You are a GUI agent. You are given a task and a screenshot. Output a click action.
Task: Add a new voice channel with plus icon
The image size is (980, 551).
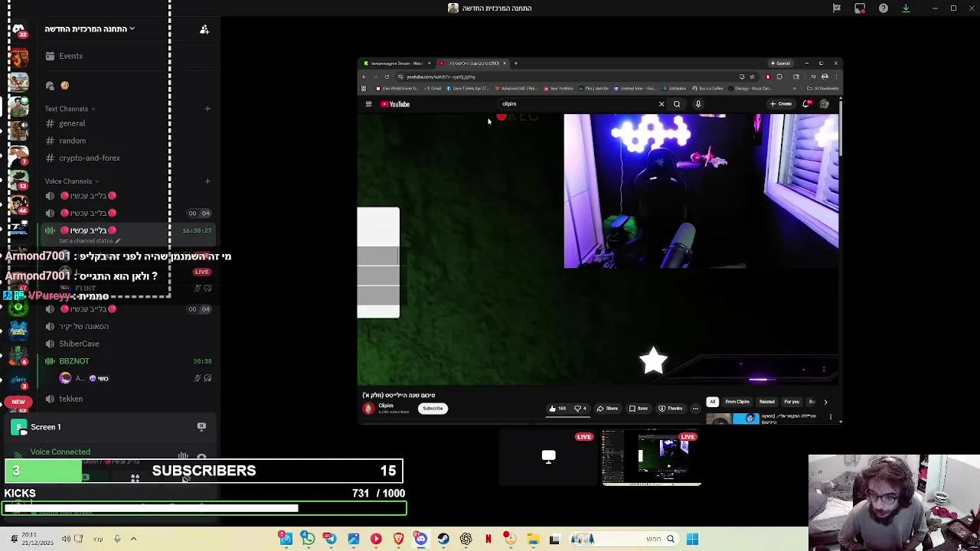(207, 181)
